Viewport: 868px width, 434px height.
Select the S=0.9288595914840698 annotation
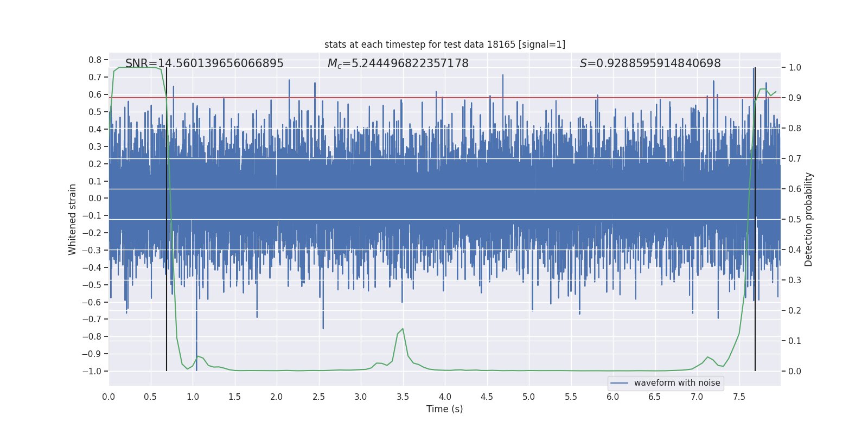[650, 63]
